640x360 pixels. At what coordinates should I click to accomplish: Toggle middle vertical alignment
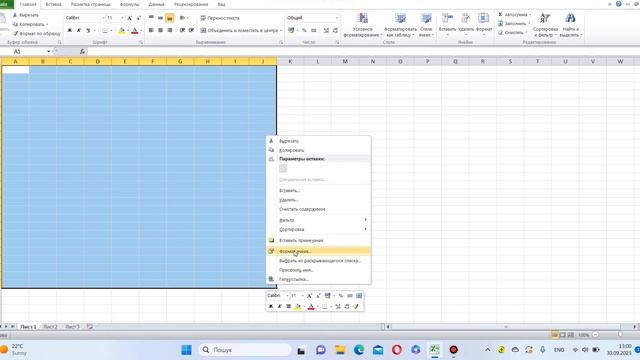[160, 18]
